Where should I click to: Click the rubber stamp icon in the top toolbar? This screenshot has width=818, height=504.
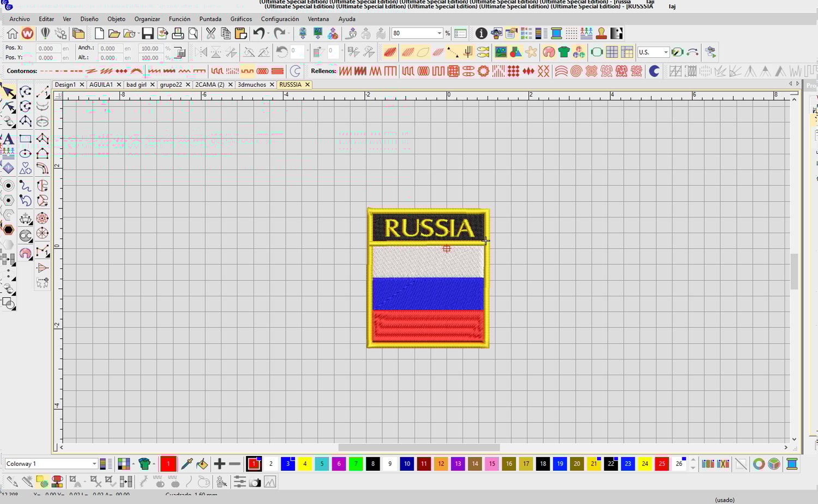(602, 34)
